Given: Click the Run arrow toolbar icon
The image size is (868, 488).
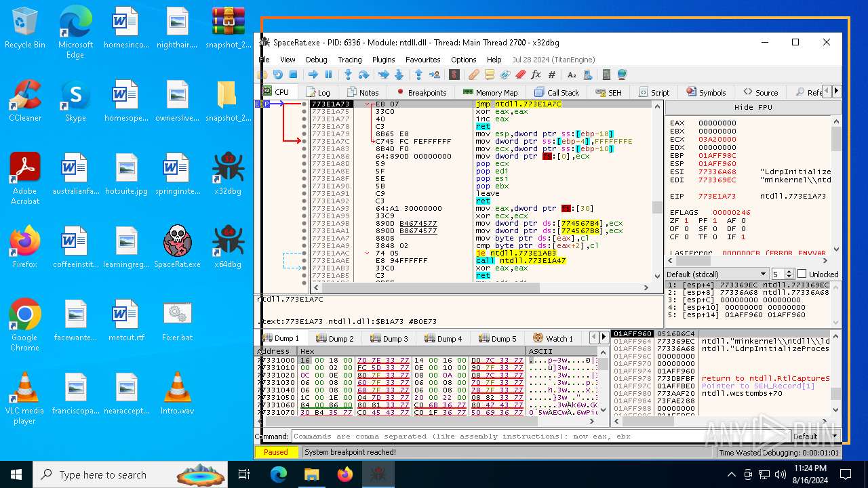Looking at the screenshot, I should (313, 75).
